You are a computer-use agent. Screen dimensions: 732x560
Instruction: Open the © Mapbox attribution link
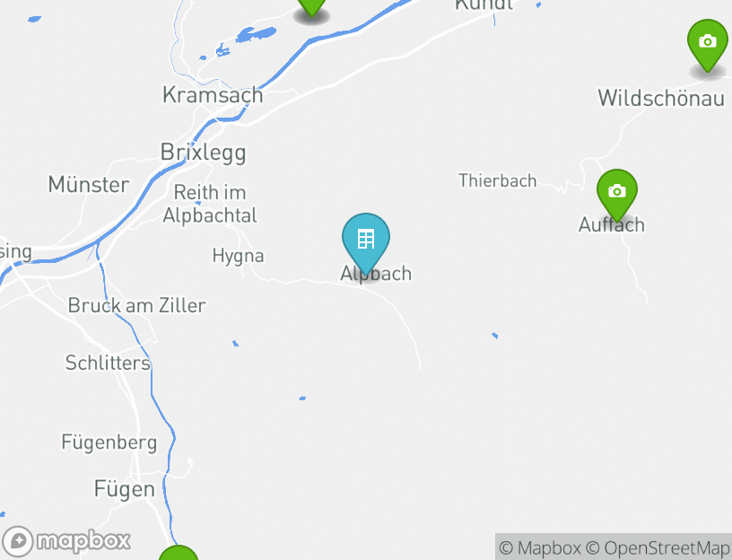tap(540, 547)
